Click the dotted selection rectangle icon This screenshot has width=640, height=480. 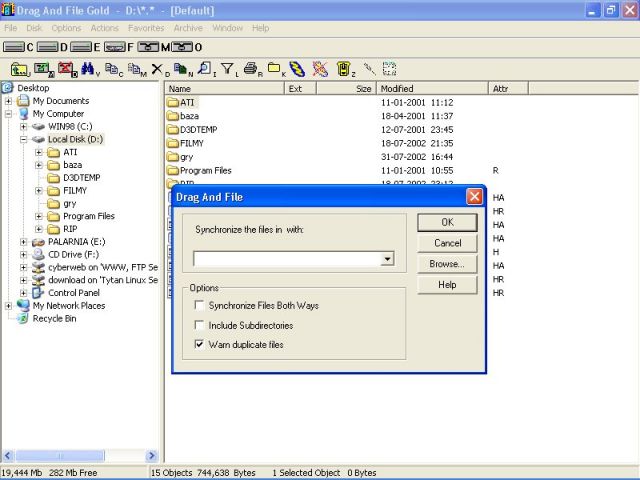389,69
